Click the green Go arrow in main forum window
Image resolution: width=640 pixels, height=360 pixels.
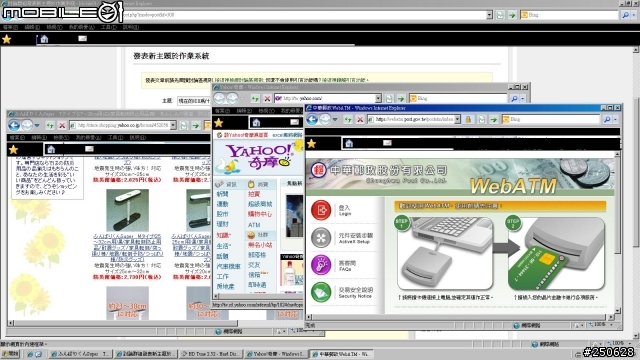tap(512, 15)
